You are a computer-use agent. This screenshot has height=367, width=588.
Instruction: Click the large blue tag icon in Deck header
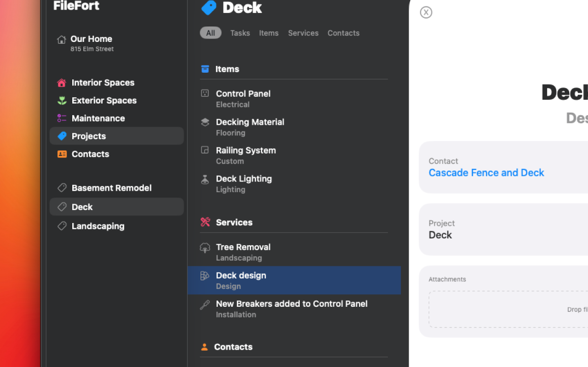click(x=209, y=8)
